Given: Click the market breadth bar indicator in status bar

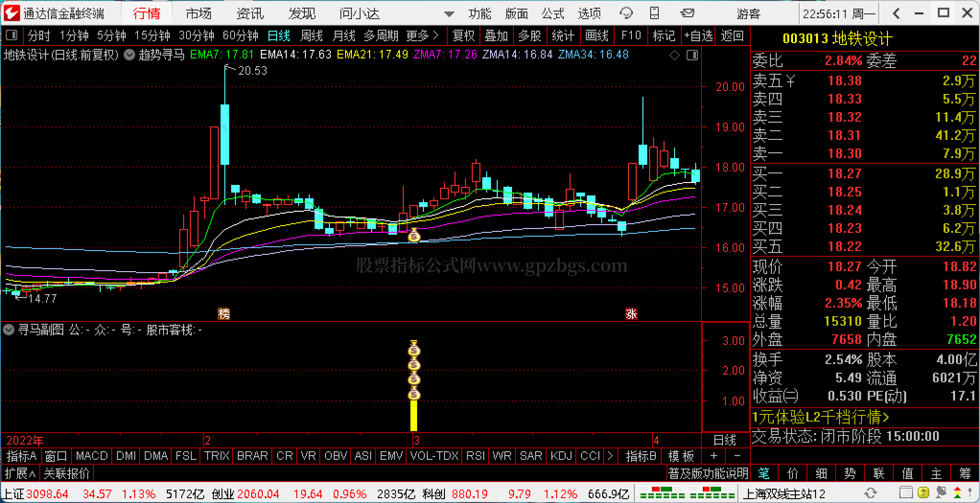Looking at the screenshot, I should [687, 493].
